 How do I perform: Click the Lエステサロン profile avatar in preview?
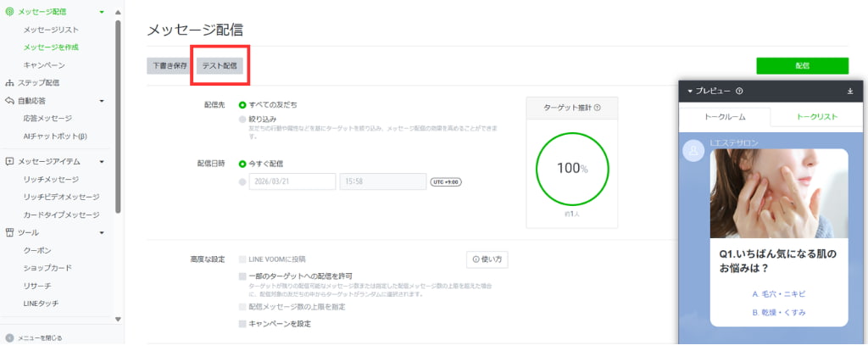[693, 151]
